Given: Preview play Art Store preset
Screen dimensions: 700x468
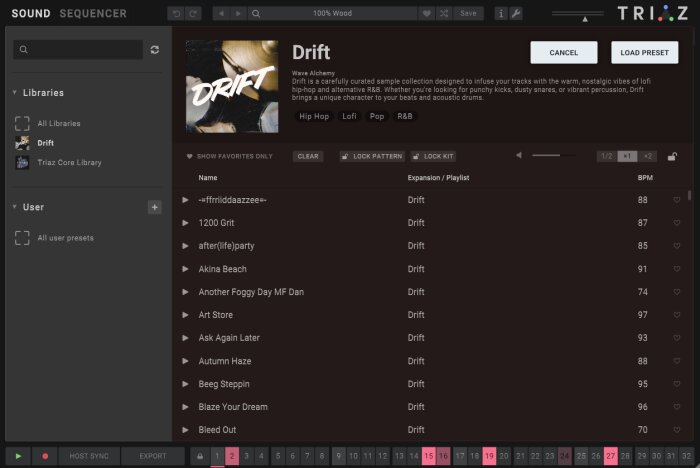Looking at the screenshot, I should coord(185,315).
